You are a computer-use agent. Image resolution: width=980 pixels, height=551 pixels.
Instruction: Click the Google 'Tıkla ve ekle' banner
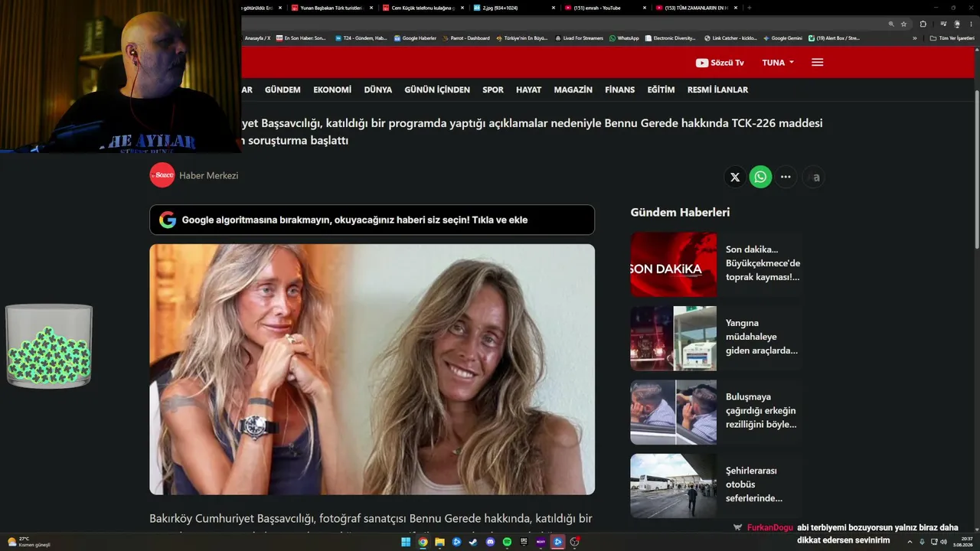coord(372,220)
